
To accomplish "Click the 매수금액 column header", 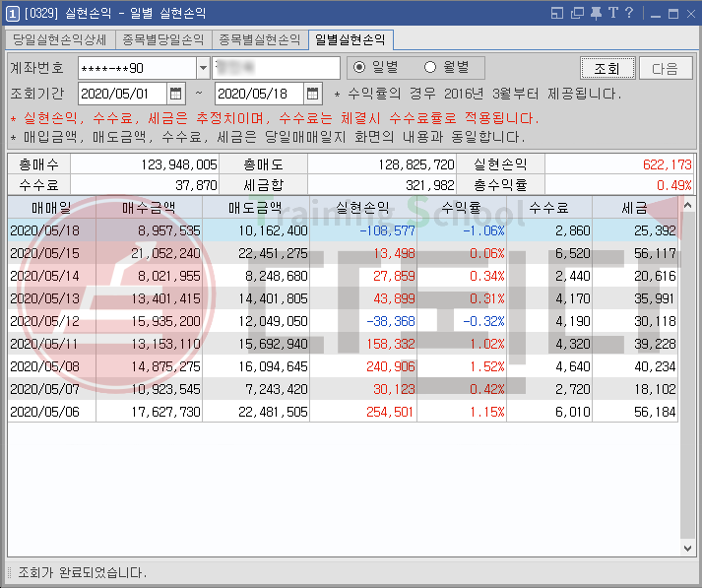I will coord(149,208).
